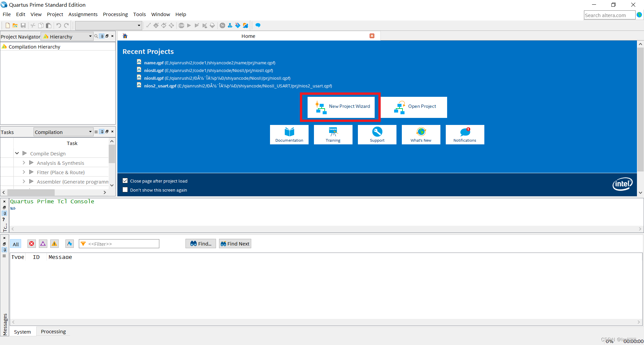Screen dimensions: 644x345
Task: Click the Paste toolbar icon
Action: [x=49, y=25]
